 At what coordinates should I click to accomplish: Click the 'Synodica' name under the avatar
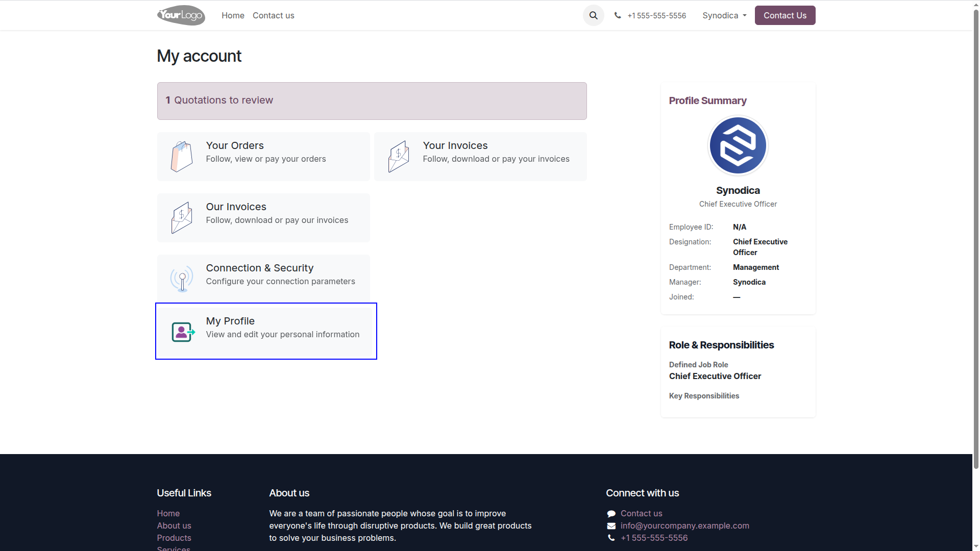point(738,190)
